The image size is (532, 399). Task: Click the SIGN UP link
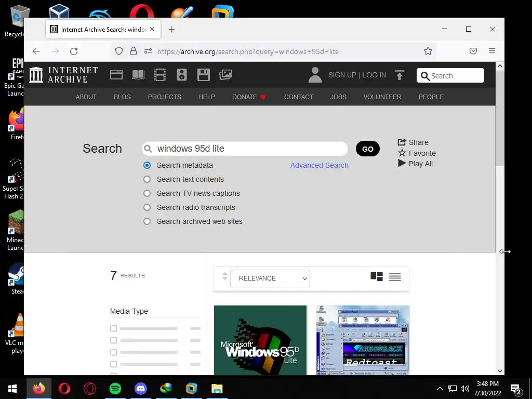click(x=342, y=75)
